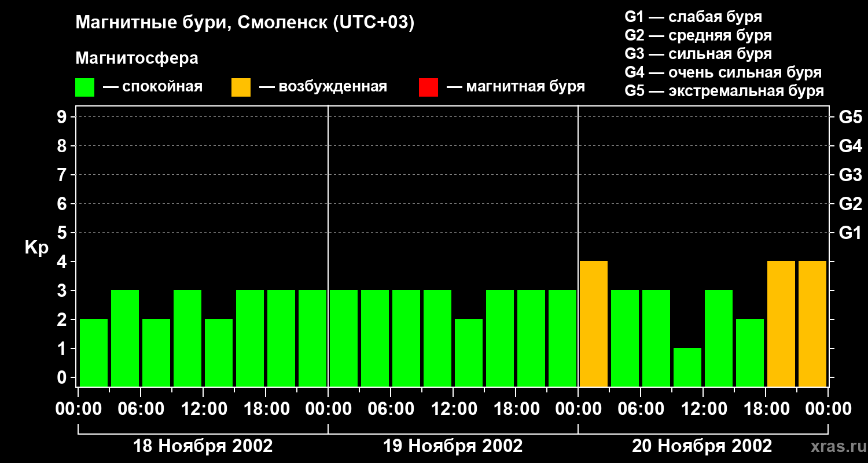This screenshot has height=463, width=868.
Task: Click the '20 Ноября 2002' date label
Action: click(x=702, y=446)
